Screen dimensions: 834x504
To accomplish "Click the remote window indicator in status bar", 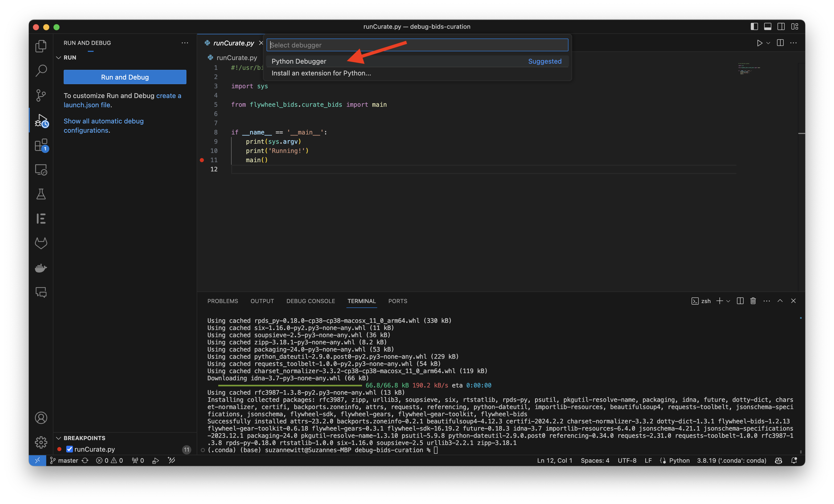I will [37, 460].
